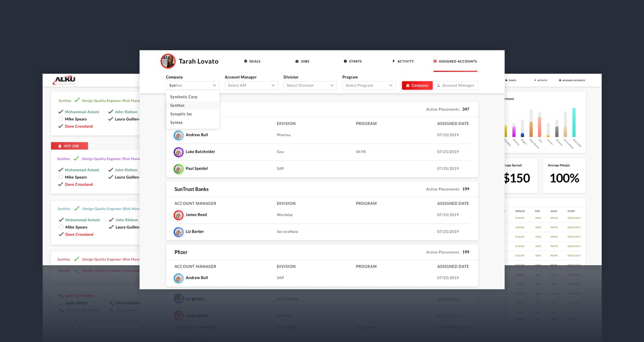Expand the Company dropdown arrow
This screenshot has width=644, height=342.
point(214,85)
